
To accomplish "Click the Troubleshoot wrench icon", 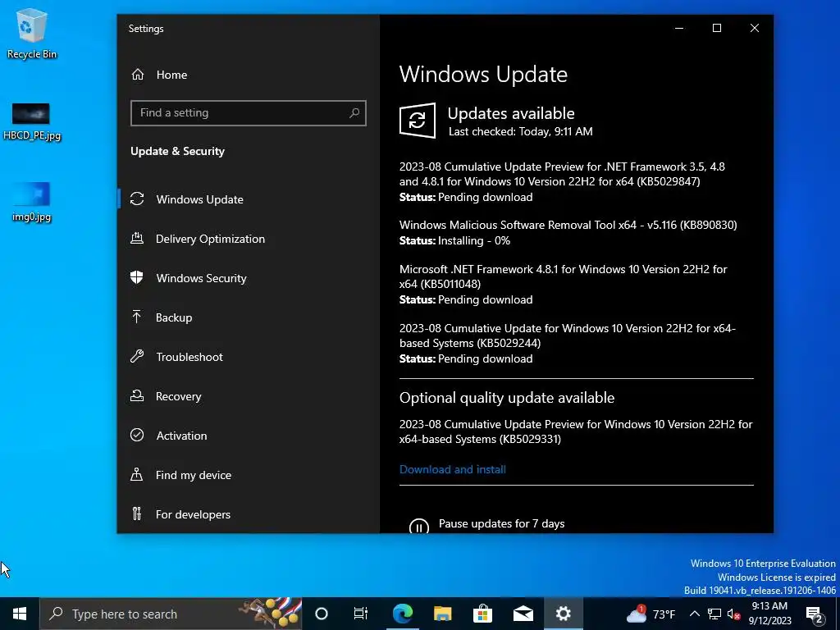I will click(x=137, y=356).
